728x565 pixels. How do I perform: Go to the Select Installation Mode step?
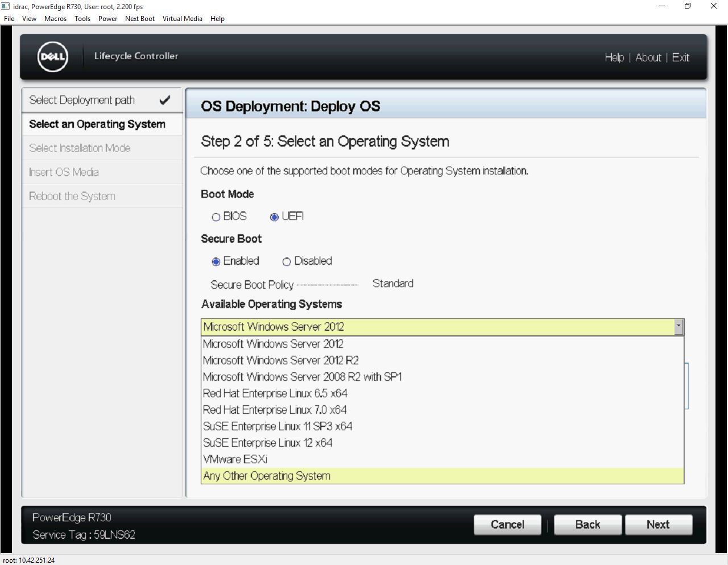point(102,148)
